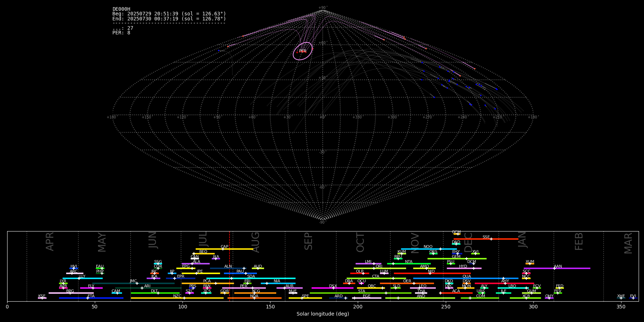This screenshot has width=644, height=322.
Task: Click the 150 tick on solar longitude axis
Action: (270, 307)
